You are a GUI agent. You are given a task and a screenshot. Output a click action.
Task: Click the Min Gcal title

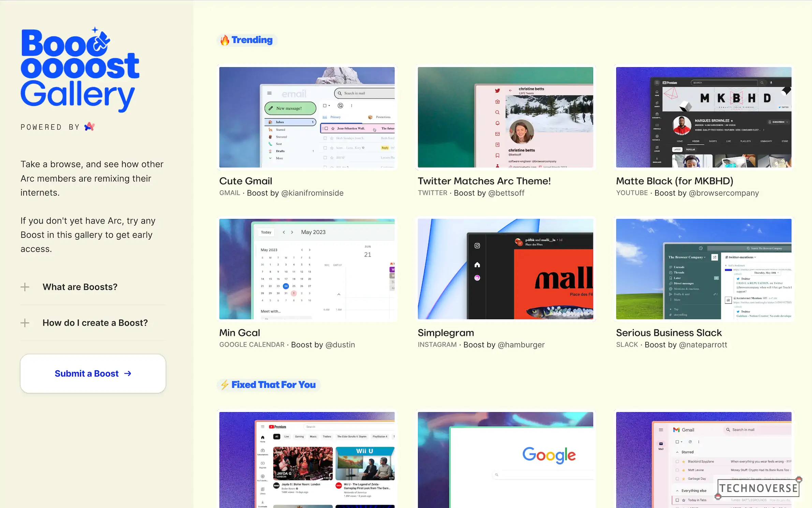click(239, 333)
